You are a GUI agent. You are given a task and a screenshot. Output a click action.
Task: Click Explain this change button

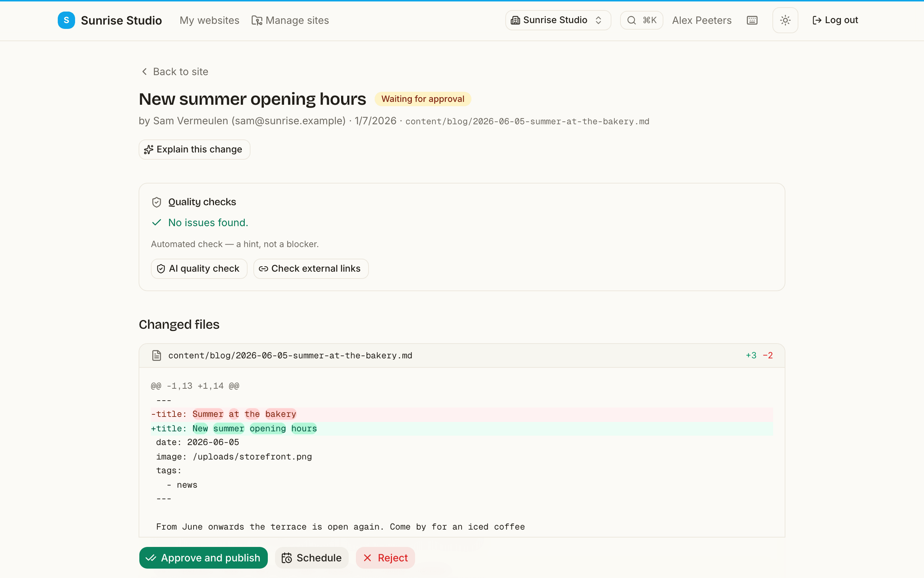[x=194, y=150]
